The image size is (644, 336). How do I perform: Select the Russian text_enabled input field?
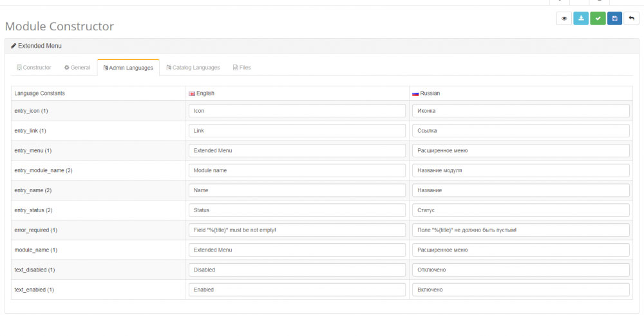point(520,290)
